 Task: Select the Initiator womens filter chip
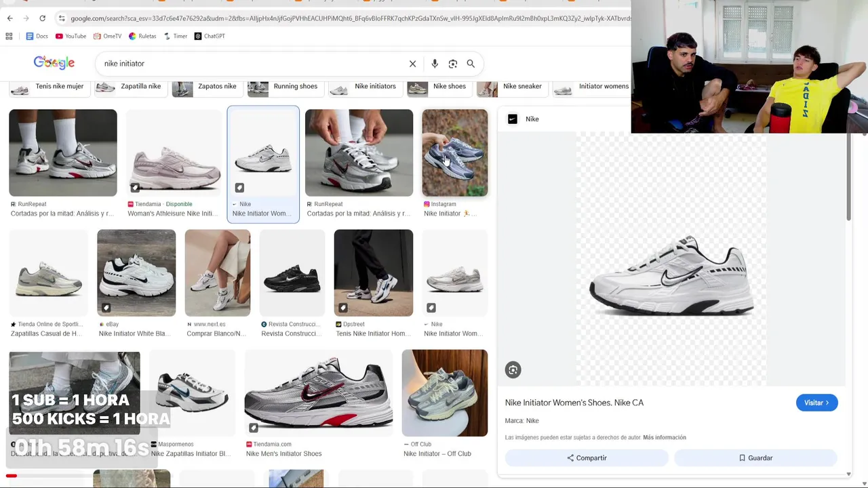pos(591,88)
